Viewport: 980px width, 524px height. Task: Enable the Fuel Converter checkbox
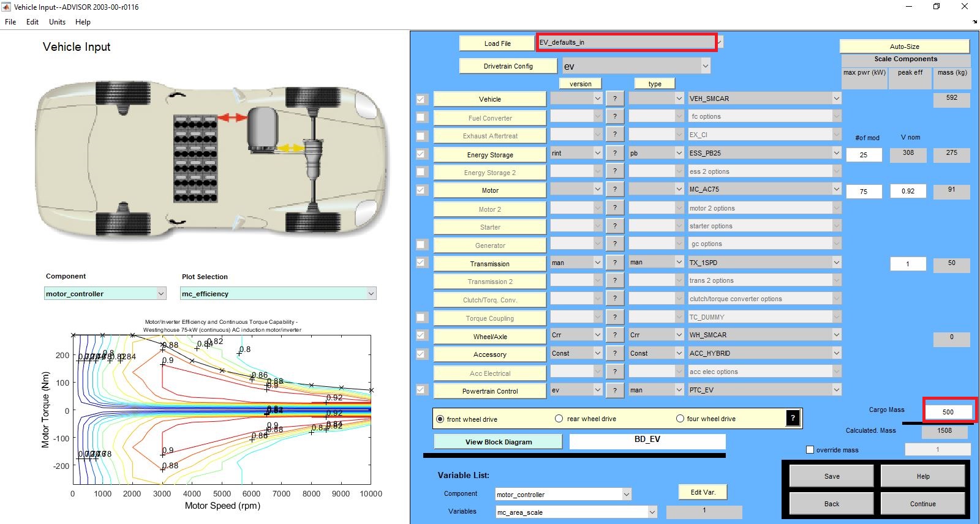(421, 117)
